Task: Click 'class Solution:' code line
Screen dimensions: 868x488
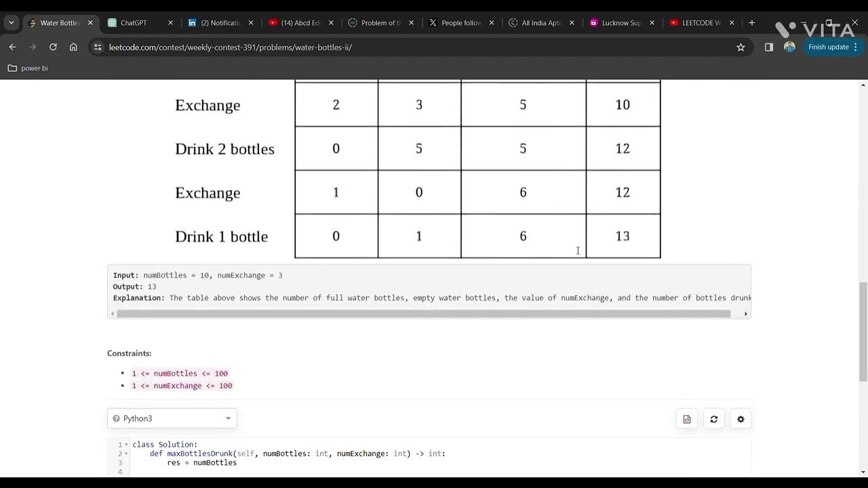Action: click(165, 445)
